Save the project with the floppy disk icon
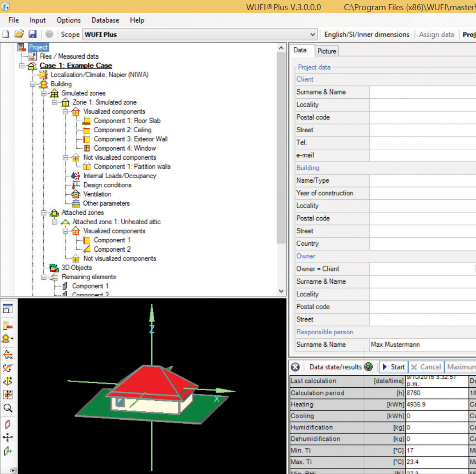476x474 pixels. click(x=32, y=34)
